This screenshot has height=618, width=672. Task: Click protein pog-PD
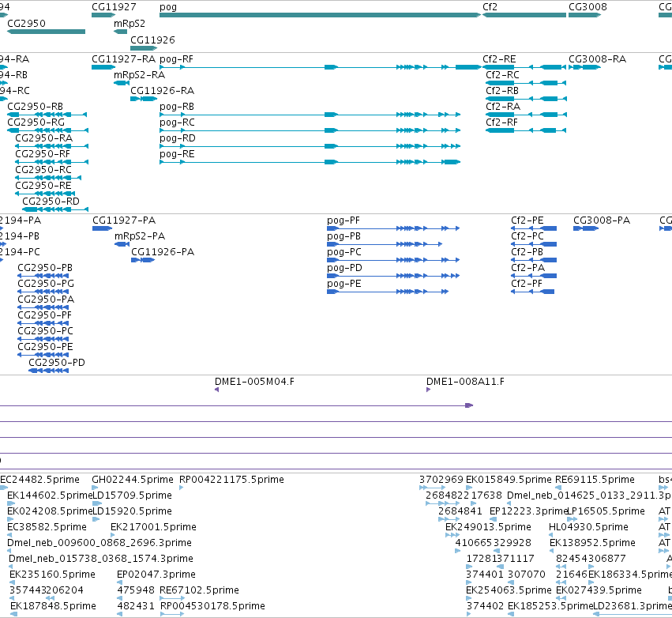tap(393, 276)
